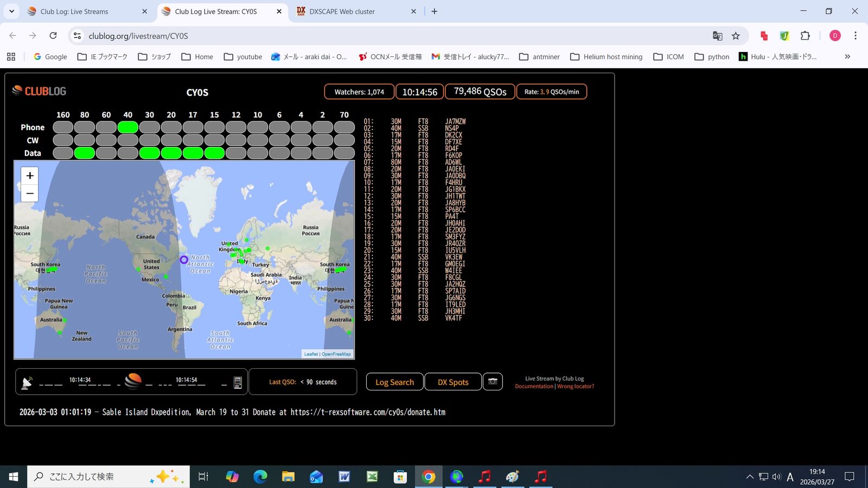Expand the tab search dropdown arrow
The image size is (868, 488).
pyautogui.click(x=11, y=11)
